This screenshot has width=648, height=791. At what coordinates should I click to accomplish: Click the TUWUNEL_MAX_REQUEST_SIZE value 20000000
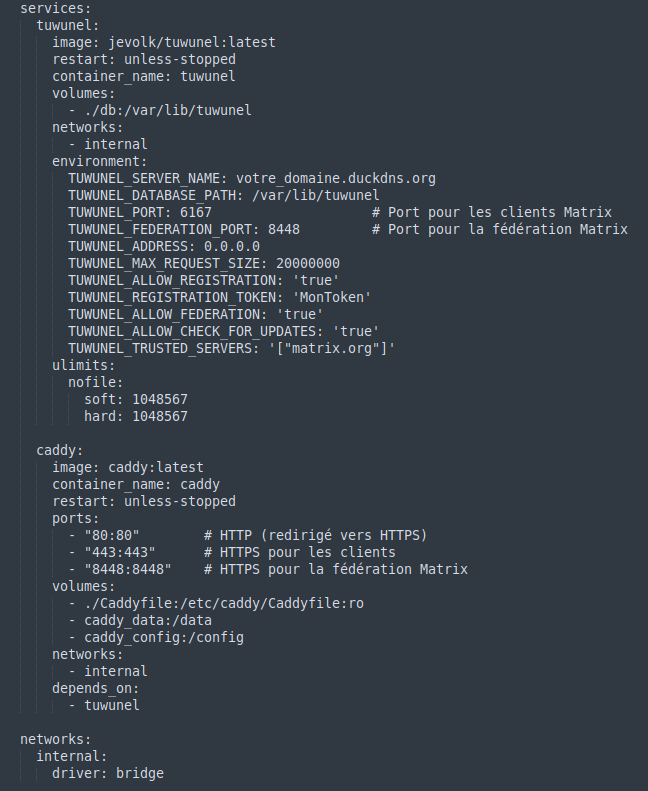308,263
